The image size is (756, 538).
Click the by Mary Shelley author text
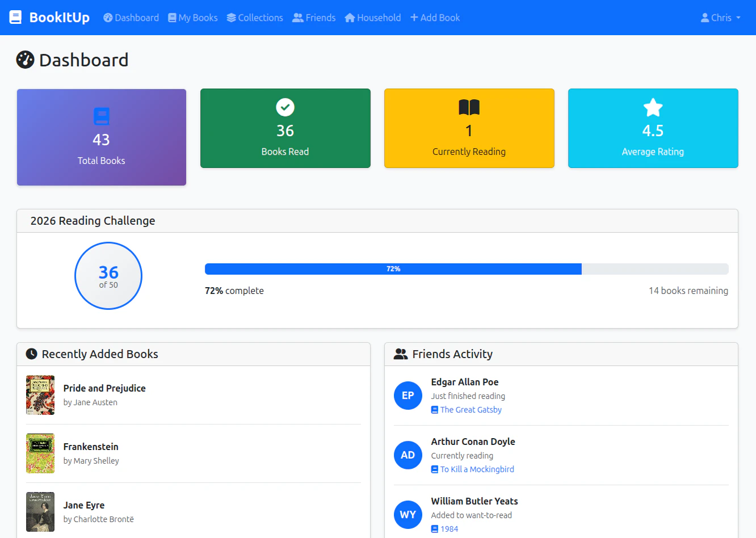pos(91,461)
